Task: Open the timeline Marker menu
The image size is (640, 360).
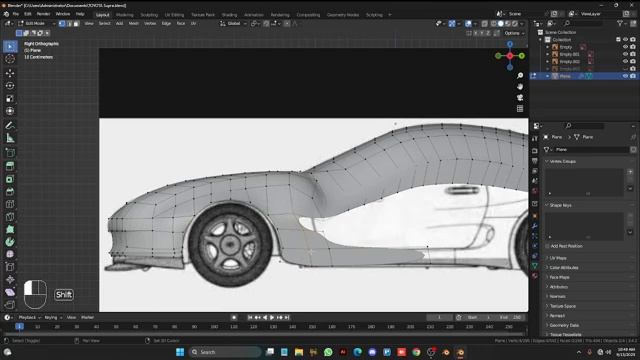Action: point(87,318)
